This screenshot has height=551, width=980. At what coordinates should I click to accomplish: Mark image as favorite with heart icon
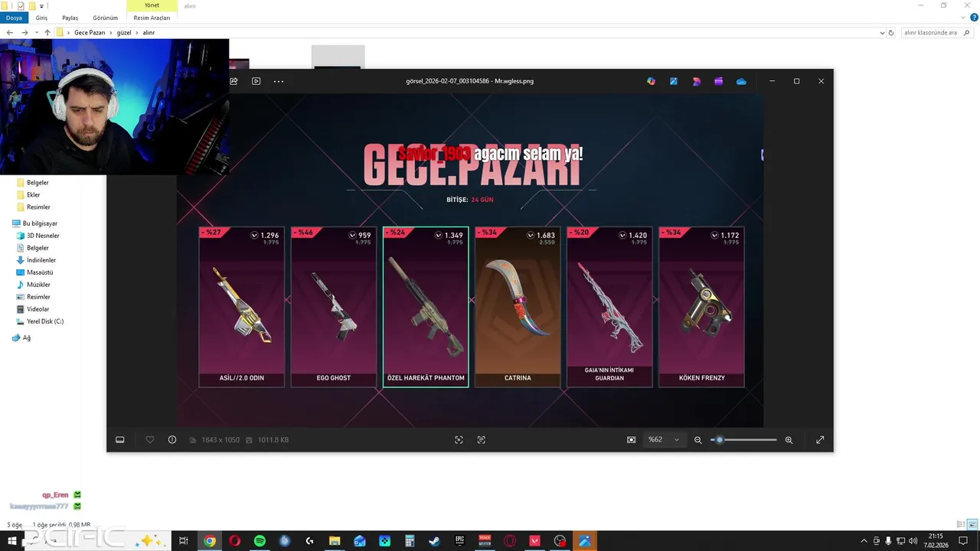[x=150, y=440]
